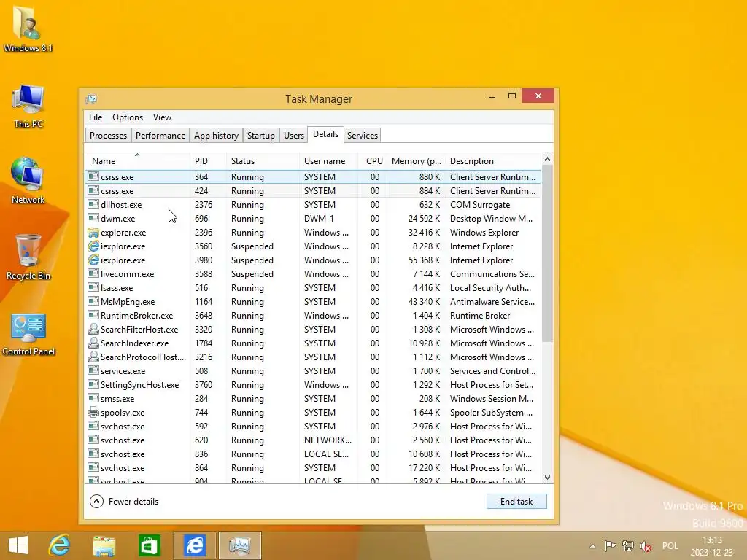Open the Action Center flag icon
This screenshot has width=747, height=560.
point(610,545)
